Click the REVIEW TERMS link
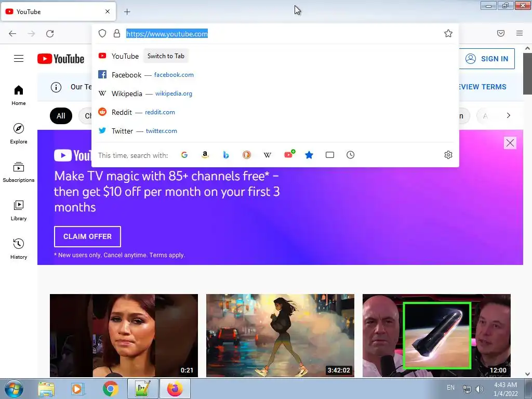Screen dimensions: 532x399 coord(483,87)
